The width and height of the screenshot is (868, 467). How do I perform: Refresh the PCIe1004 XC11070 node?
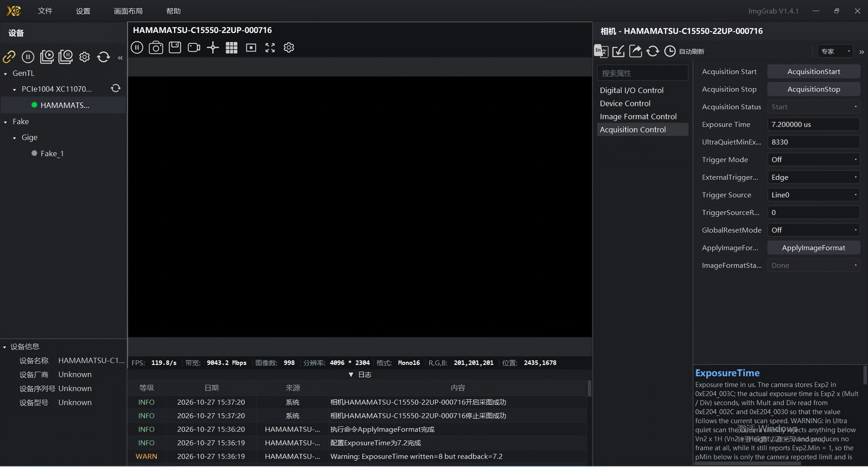116,89
